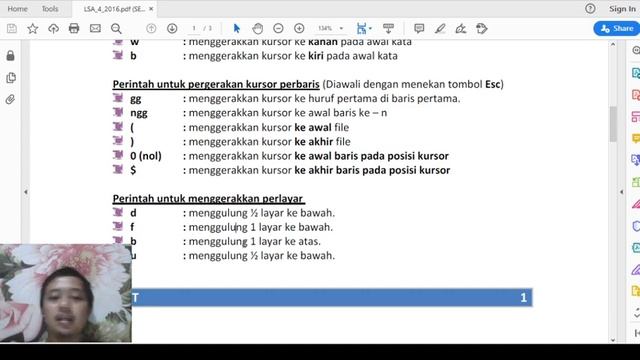Viewport: 640px width, 360px height.
Task: Click the lock security icon in left sidebar
Action: pos(11,56)
